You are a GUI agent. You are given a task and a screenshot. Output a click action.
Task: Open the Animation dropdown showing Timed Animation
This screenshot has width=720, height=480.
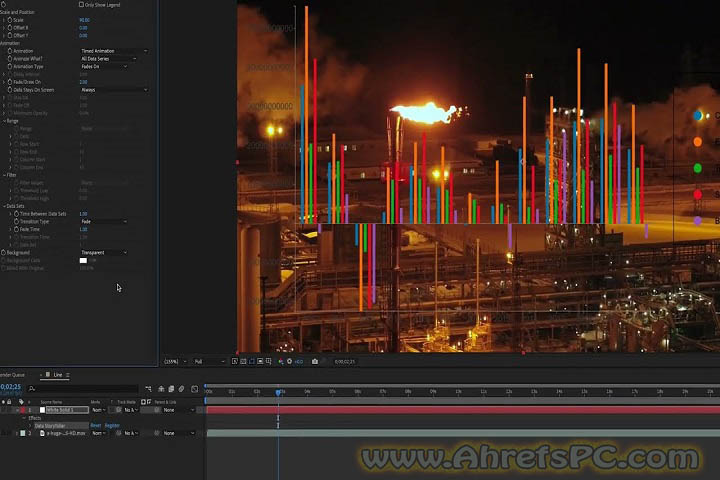tap(114, 51)
